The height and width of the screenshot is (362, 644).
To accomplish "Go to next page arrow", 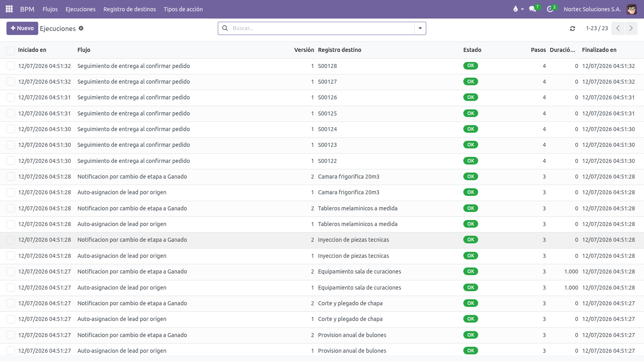I will [x=631, y=28].
